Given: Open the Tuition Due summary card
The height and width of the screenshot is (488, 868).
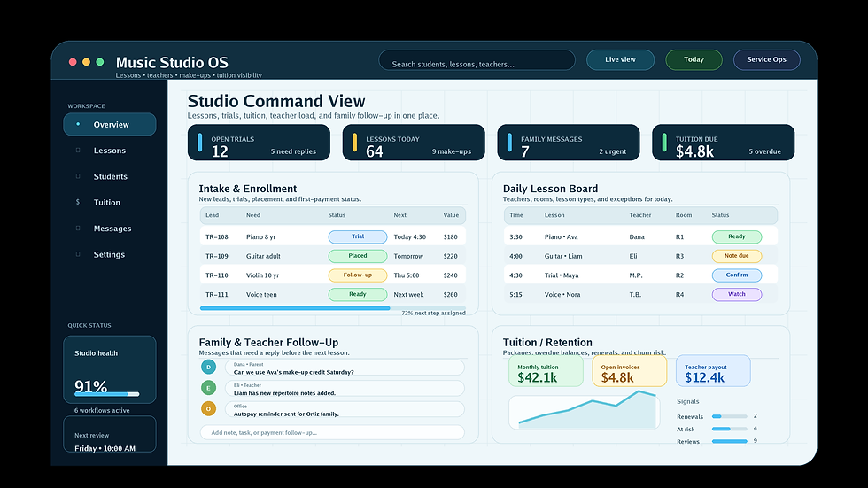Looking at the screenshot, I should point(723,143).
